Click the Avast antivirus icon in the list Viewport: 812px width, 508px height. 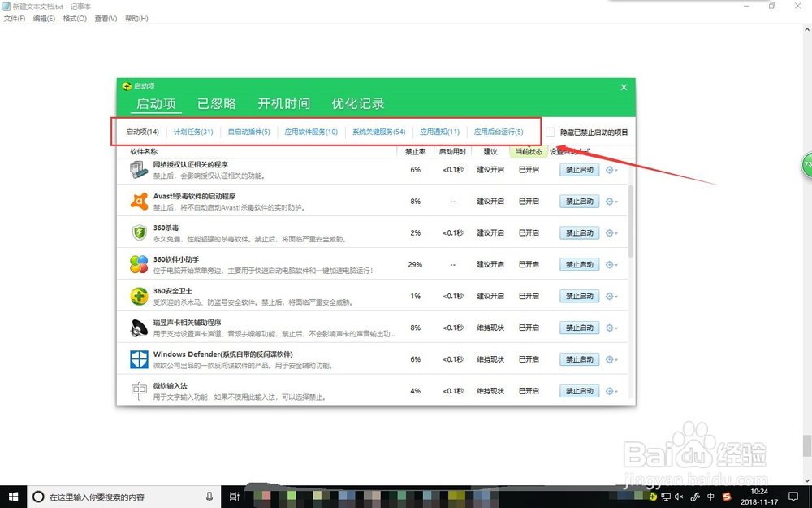pyautogui.click(x=138, y=201)
